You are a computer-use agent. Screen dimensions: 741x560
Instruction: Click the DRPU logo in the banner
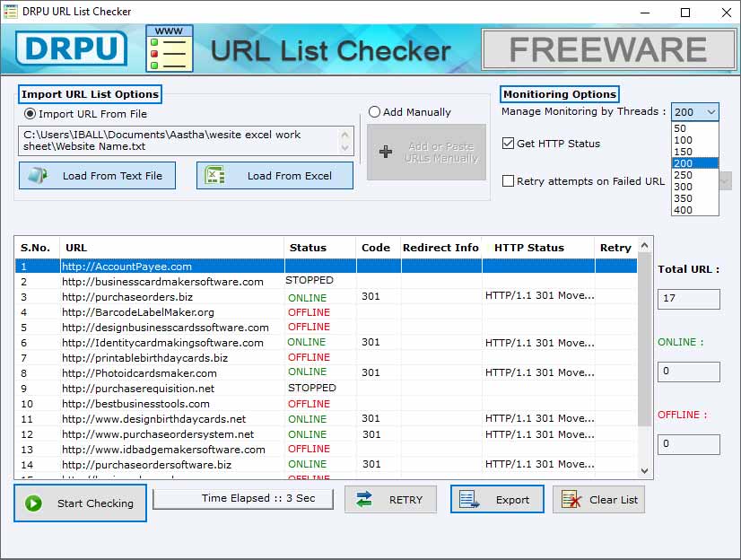[72, 48]
